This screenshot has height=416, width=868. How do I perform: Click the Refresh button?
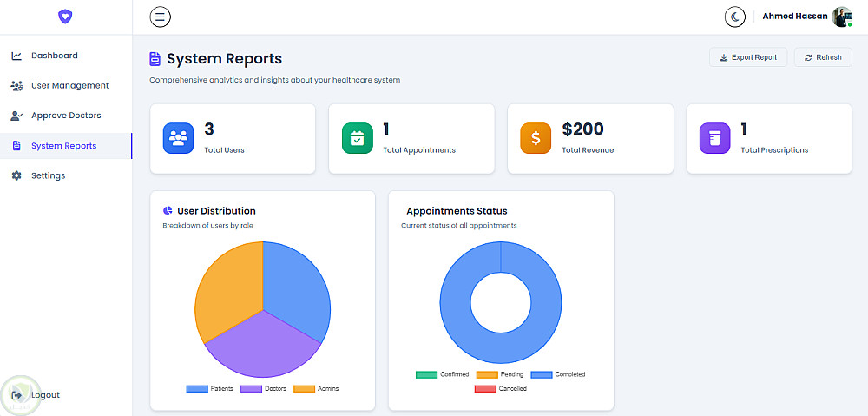click(823, 57)
